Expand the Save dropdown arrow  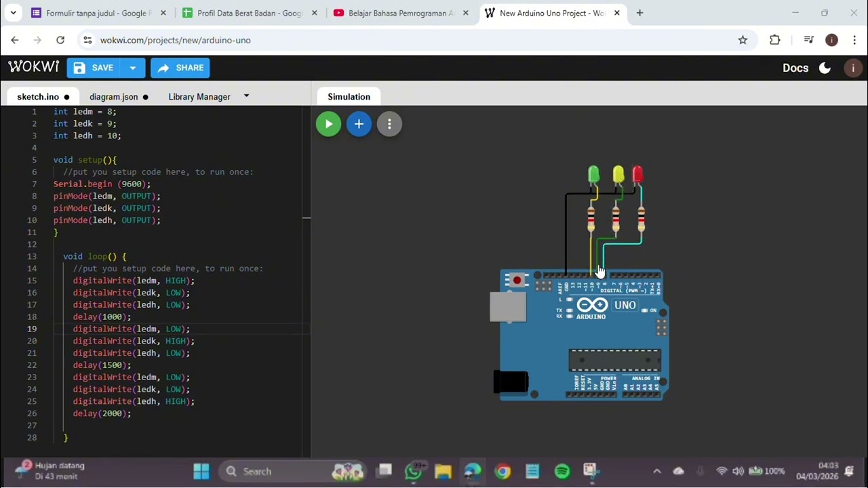(x=133, y=68)
